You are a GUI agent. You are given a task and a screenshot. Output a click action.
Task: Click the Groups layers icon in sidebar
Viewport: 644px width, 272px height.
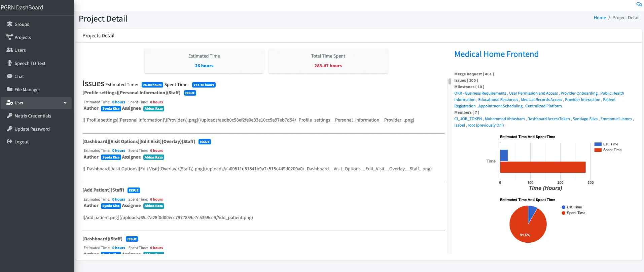coord(9,24)
